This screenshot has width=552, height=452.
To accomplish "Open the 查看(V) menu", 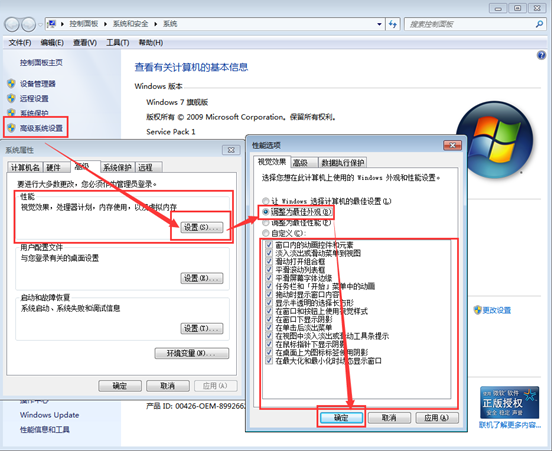I will coord(85,43).
